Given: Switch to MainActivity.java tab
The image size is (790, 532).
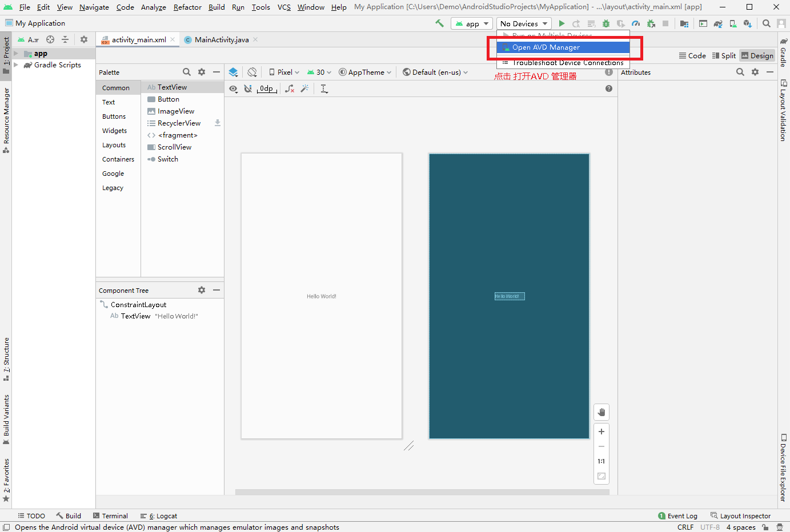Looking at the screenshot, I should 221,39.
